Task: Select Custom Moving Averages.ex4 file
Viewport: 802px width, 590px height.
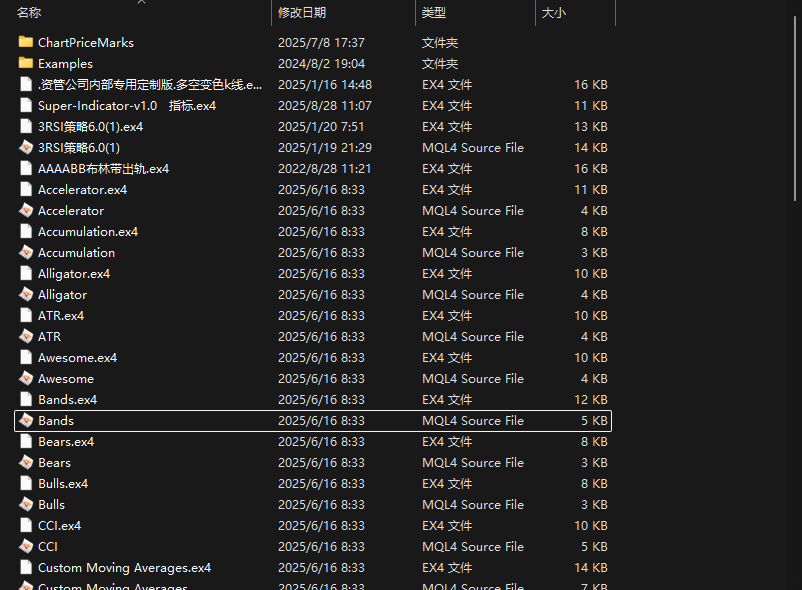Action: pos(124,567)
